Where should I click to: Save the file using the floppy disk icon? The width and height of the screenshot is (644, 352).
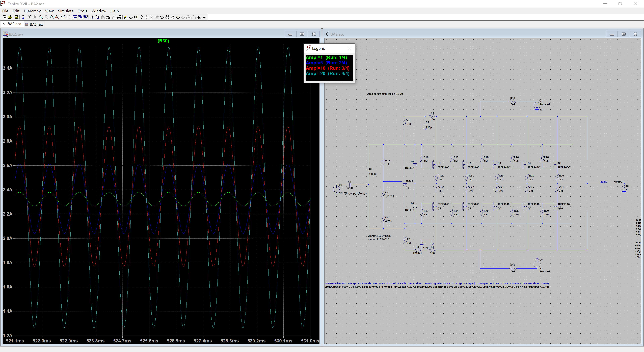(16, 17)
